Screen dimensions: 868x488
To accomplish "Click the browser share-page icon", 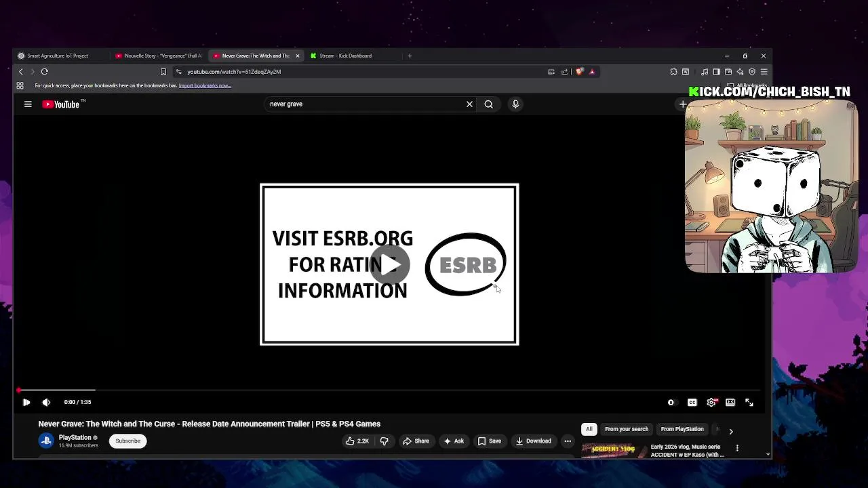I will point(564,72).
